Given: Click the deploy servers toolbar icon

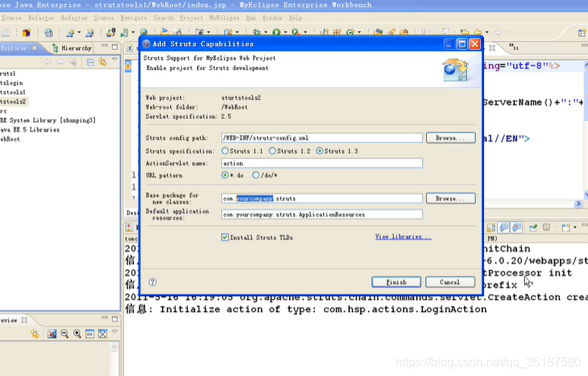Looking at the screenshot, I should pos(110,33).
